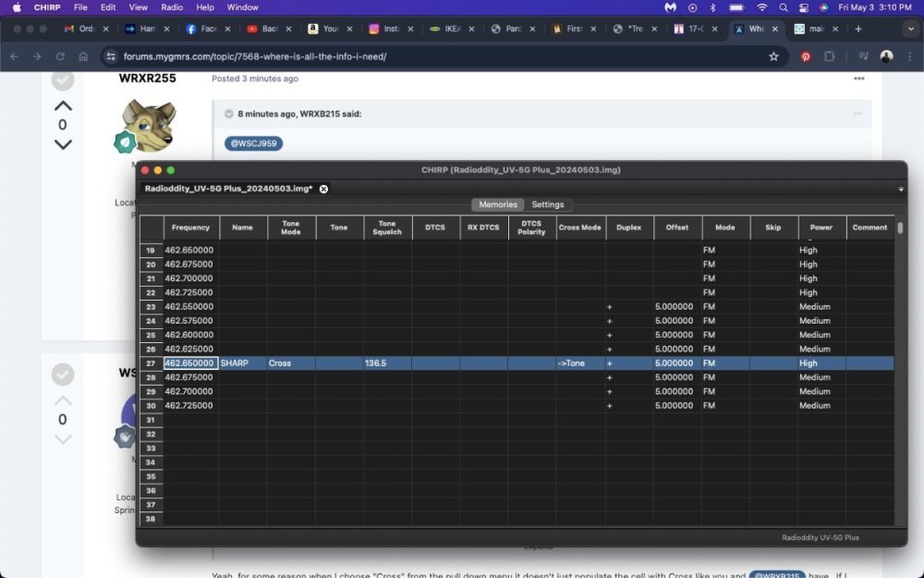This screenshot has width=924, height=578.
Task: Select memory row 23 header
Action: (151, 307)
